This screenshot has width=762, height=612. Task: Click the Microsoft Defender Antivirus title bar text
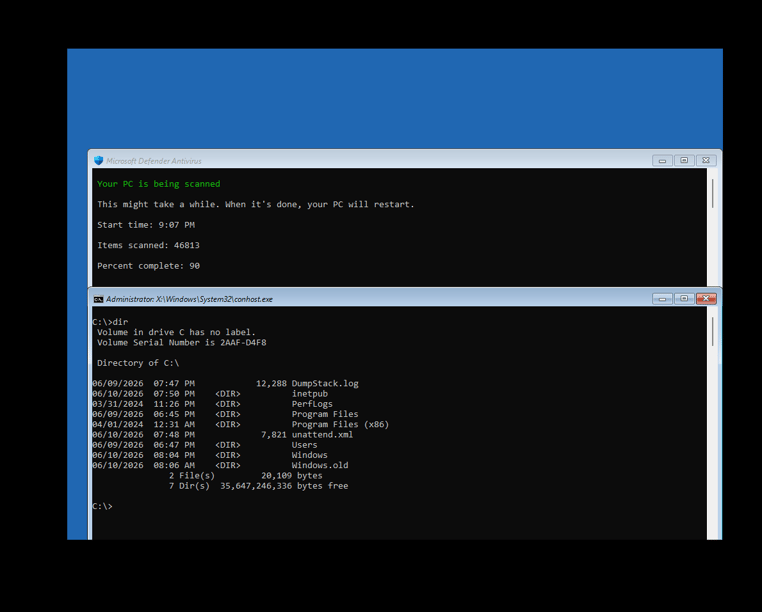pos(154,161)
